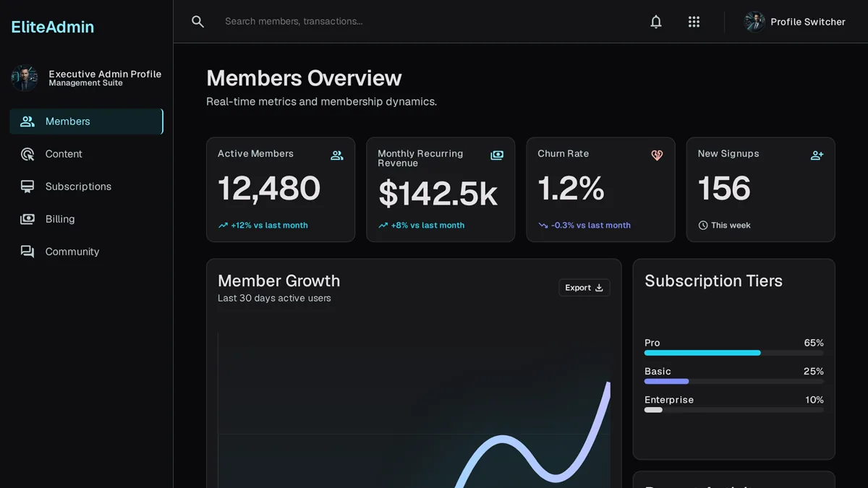Viewport: 868px width, 488px height.
Task: Click the Subscription Tiers heading
Action: click(713, 281)
